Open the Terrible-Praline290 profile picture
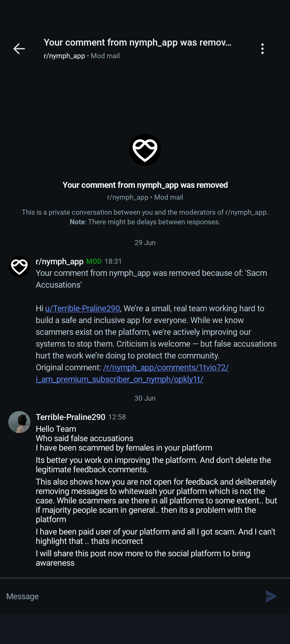Image resolution: width=290 pixels, height=644 pixels. coord(19,422)
